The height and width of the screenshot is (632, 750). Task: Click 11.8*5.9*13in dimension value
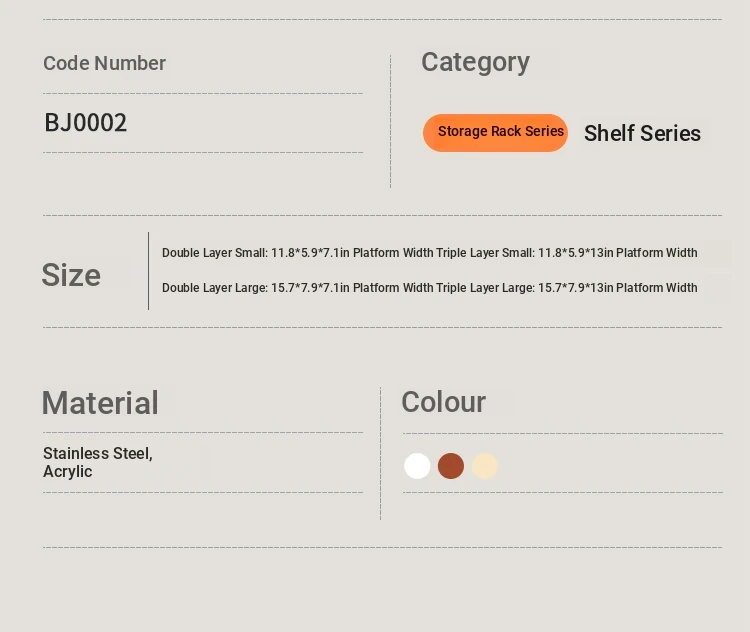pos(575,253)
